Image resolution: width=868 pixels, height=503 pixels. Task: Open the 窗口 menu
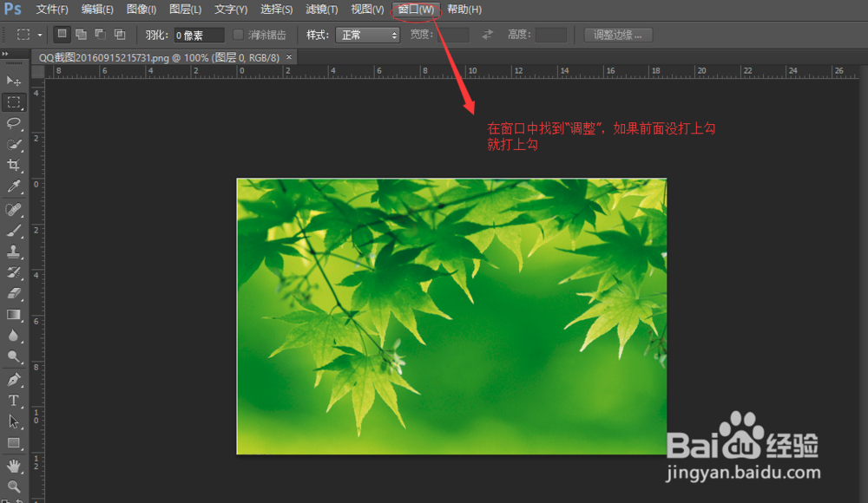(416, 10)
